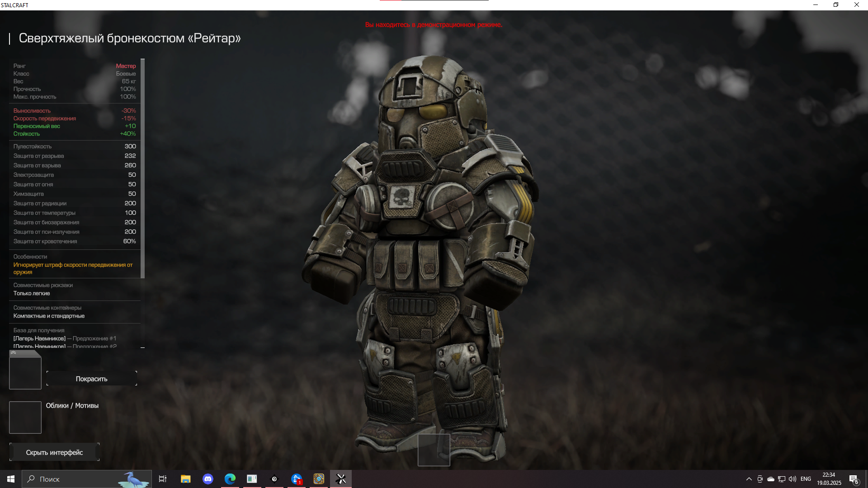This screenshot has height=488, width=868.
Task: Click the Защита от пси-излучения row
Action: point(75,232)
